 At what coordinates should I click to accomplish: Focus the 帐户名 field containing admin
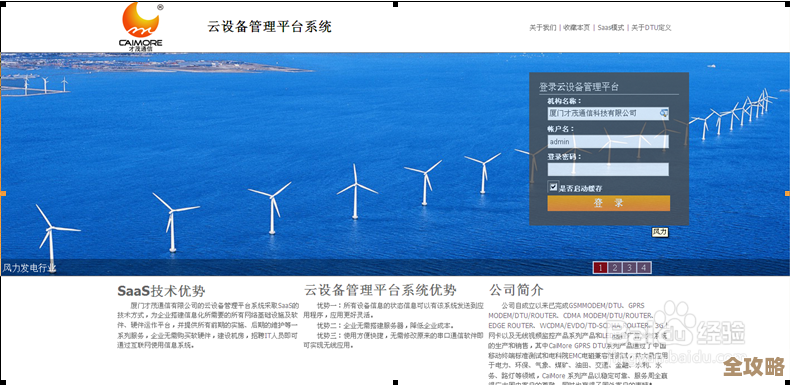point(608,142)
